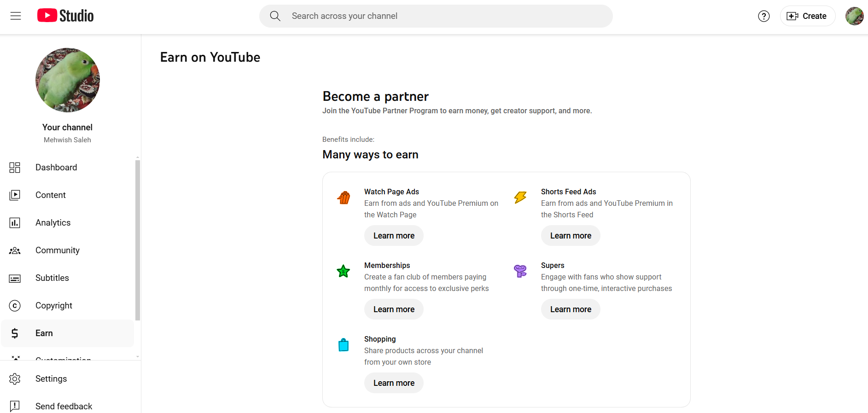This screenshot has height=413, width=868.
Task: Click the magnifier search icon
Action: coord(275,16)
